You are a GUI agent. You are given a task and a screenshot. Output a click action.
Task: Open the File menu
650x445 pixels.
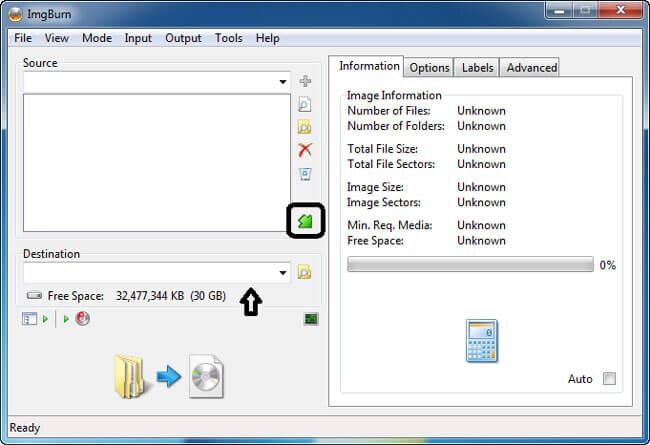coord(23,38)
